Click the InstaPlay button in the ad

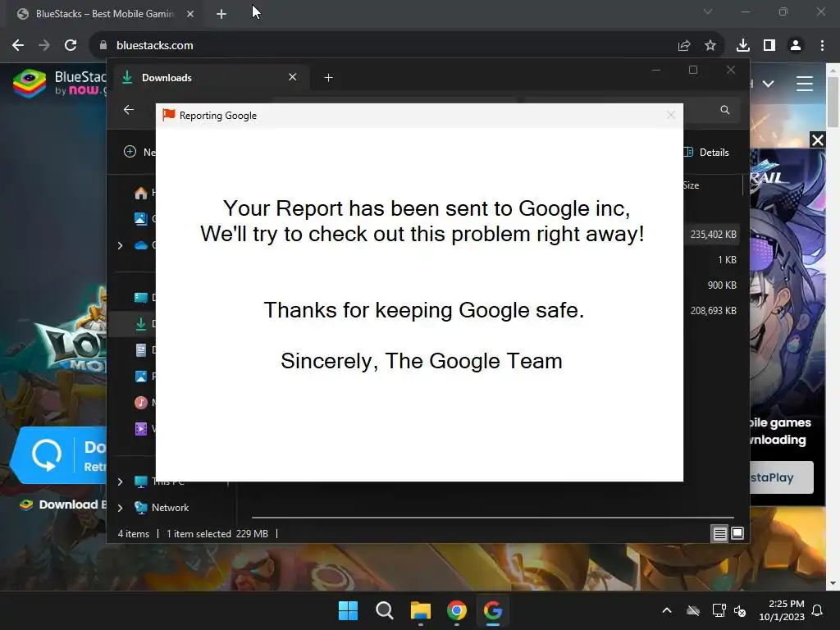click(781, 478)
